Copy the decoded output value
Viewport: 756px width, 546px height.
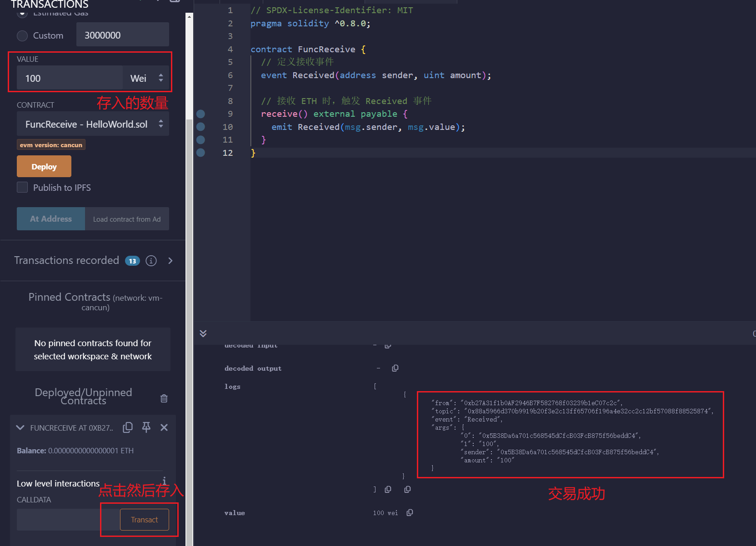point(395,368)
